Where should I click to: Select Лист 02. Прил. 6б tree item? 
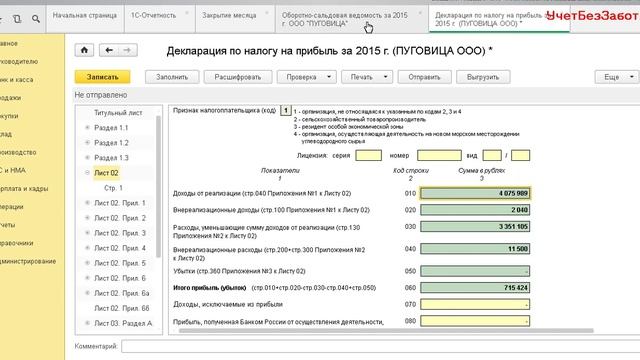point(122,308)
